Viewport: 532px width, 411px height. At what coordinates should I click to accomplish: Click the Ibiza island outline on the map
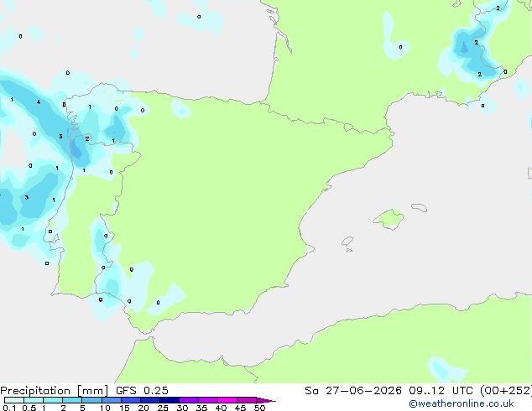pos(347,242)
